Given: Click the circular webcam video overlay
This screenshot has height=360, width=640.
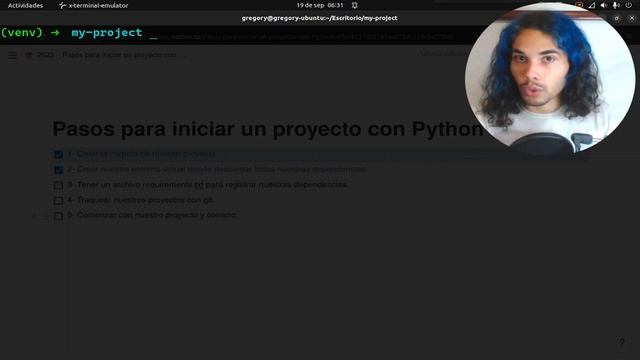Looking at the screenshot, I should pos(550,78).
